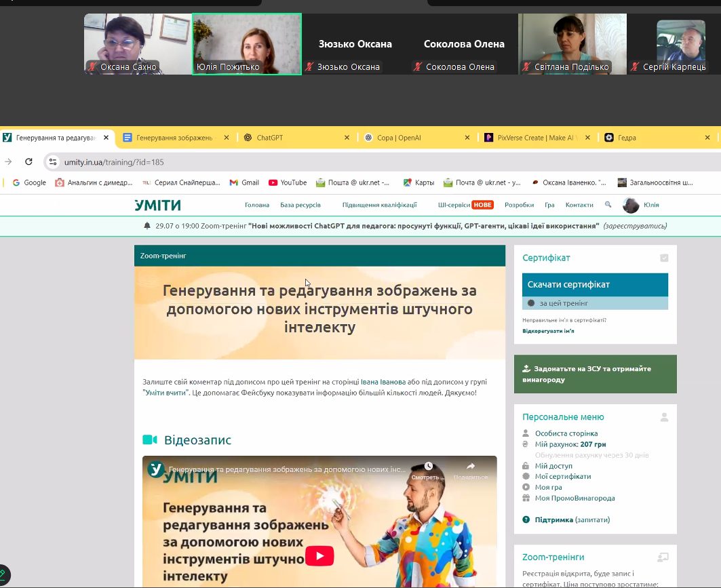Open site info icon in address bar
The width and height of the screenshot is (721, 588).
point(53,162)
